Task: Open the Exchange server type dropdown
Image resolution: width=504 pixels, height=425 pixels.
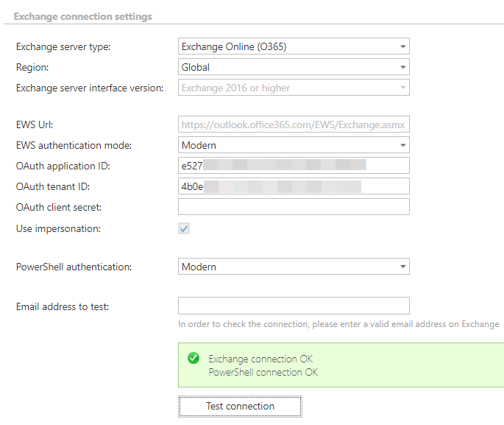Action: (x=294, y=47)
